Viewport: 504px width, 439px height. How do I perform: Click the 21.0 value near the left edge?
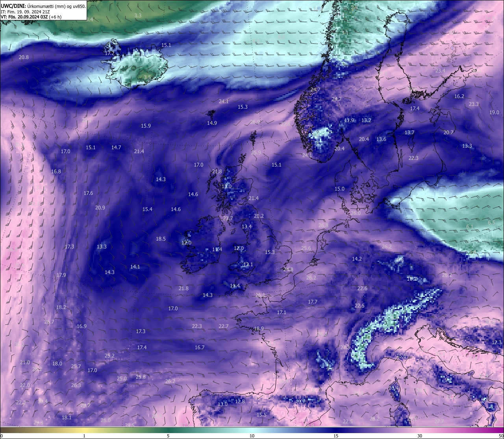tap(25, 362)
